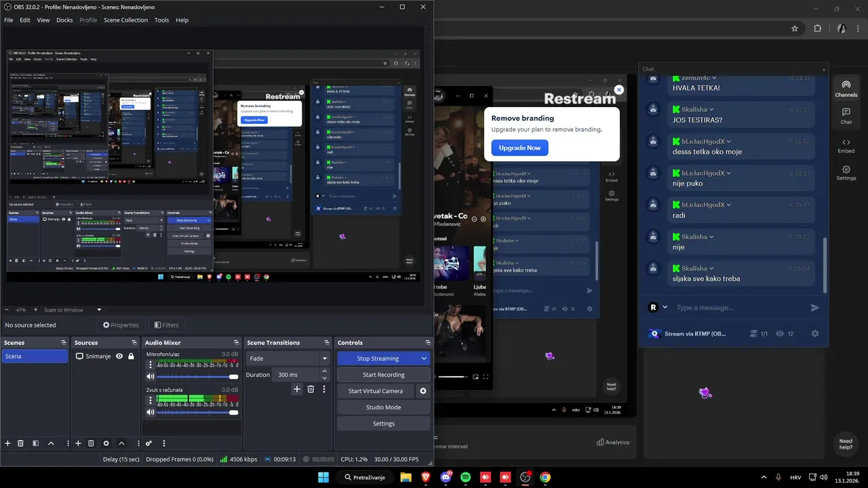Image resolution: width=868 pixels, height=488 pixels.
Task: Decrease Duration with down arrow
Action: (x=324, y=378)
